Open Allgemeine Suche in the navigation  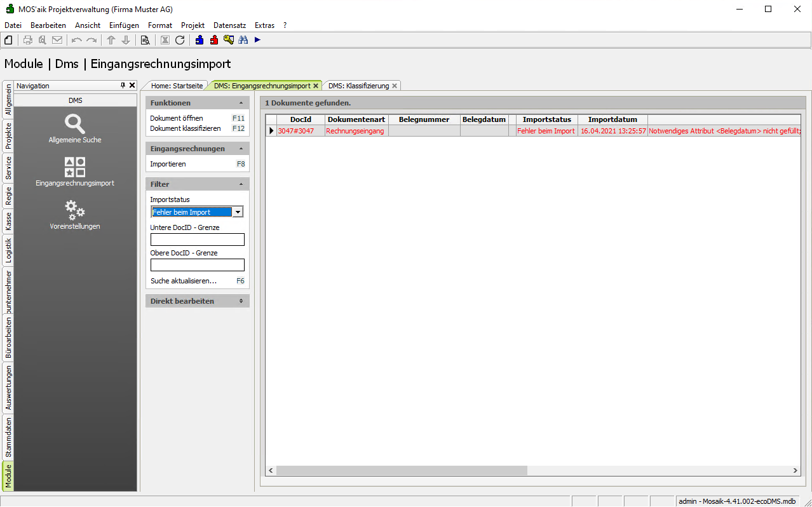click(75, 128)
